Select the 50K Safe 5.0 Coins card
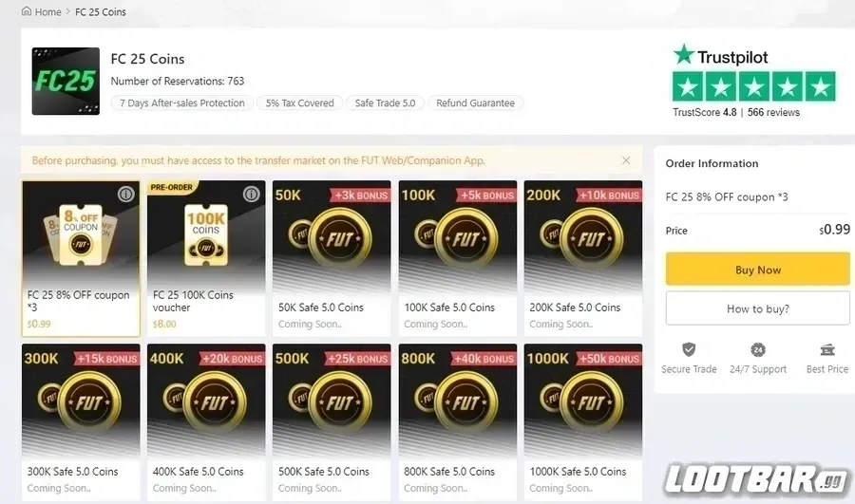This screenshot has width=855, height=504. pyautogui.click(x=332, y=258)
